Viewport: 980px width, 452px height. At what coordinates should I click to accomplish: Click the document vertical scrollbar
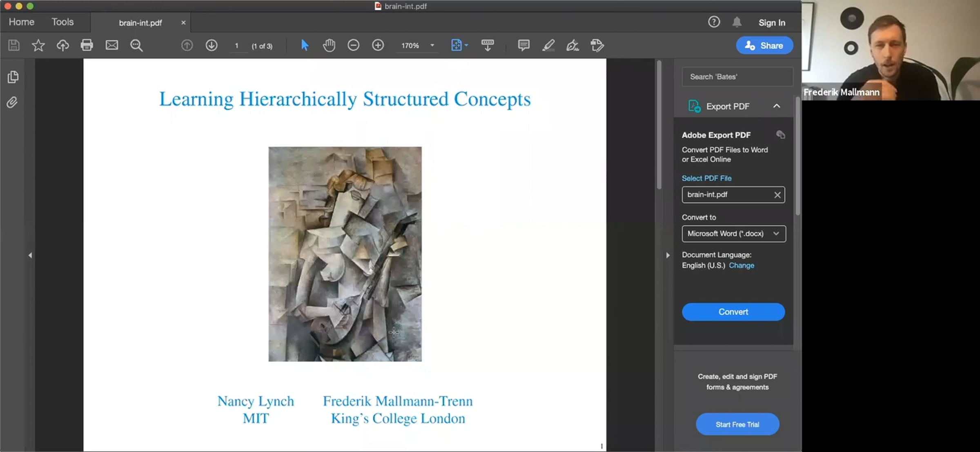coord(659,125)
